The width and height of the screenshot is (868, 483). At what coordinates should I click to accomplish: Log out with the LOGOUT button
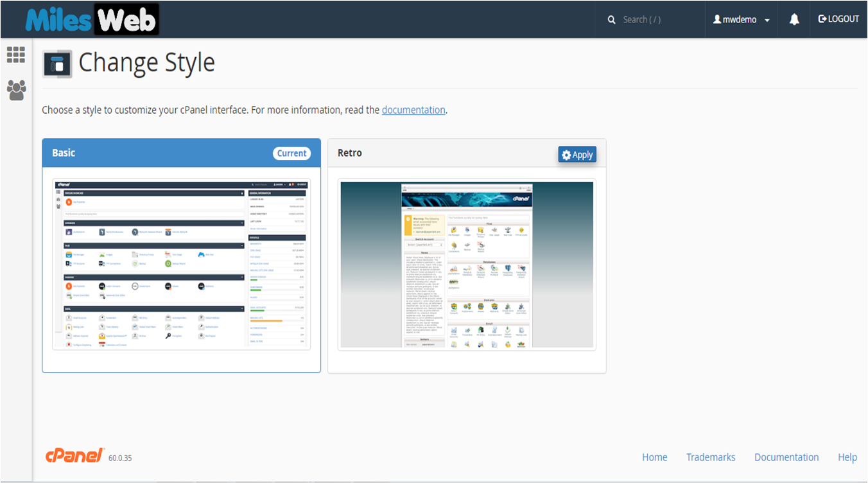point(838,19)
